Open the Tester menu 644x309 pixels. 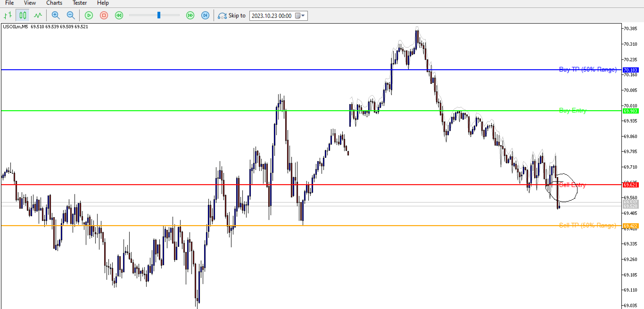[80, 3]
